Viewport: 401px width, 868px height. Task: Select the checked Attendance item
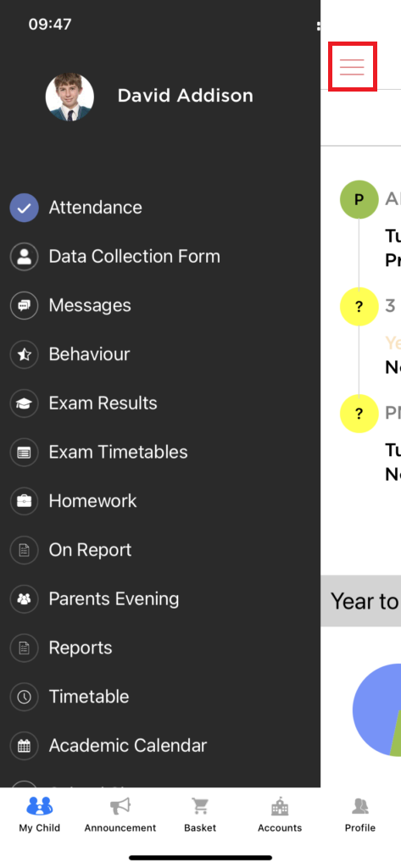coord(76,208)
